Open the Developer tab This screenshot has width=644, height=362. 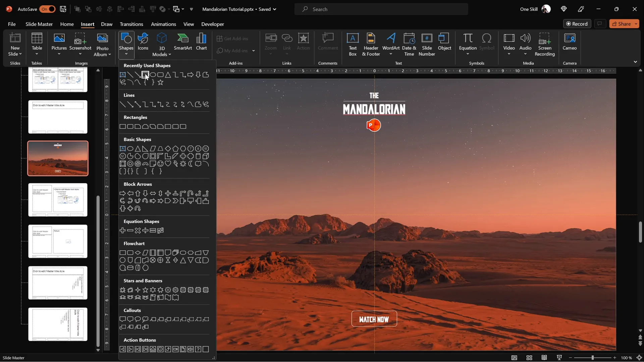tap(213, 24)
